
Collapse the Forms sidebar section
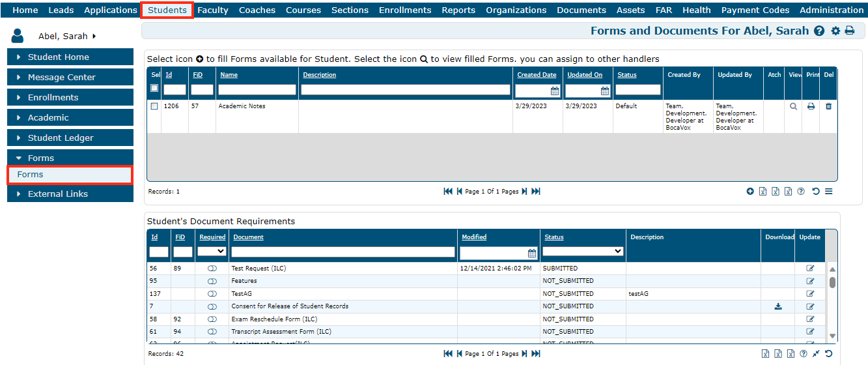pos(70,158)
